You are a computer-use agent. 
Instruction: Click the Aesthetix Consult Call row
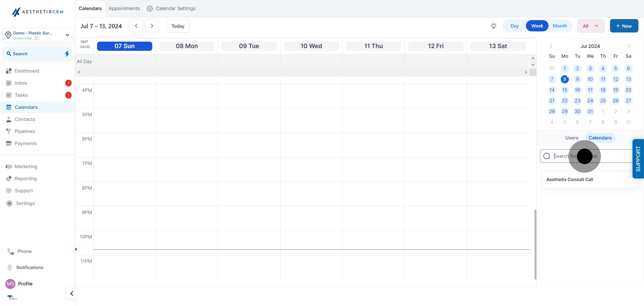[590, 180]
